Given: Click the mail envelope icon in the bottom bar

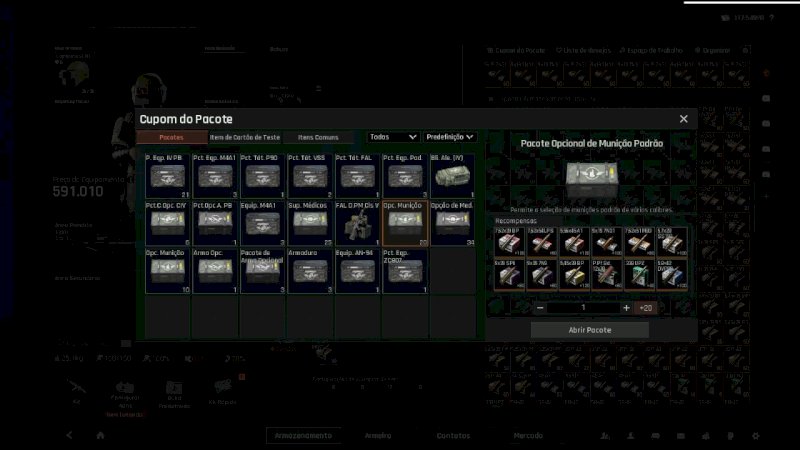Looking at the screenshot, I should (x=681, y=436).
